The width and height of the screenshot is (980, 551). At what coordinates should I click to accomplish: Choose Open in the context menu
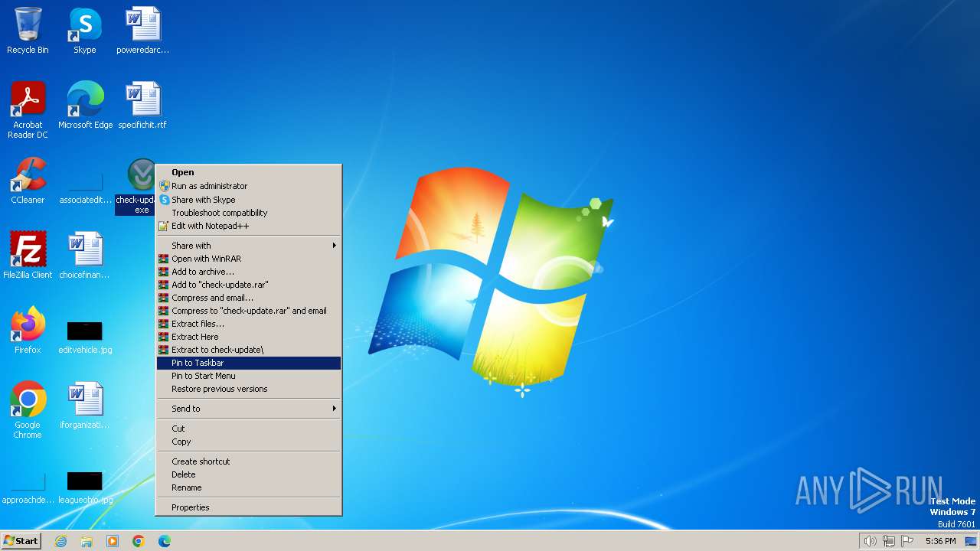249,173
